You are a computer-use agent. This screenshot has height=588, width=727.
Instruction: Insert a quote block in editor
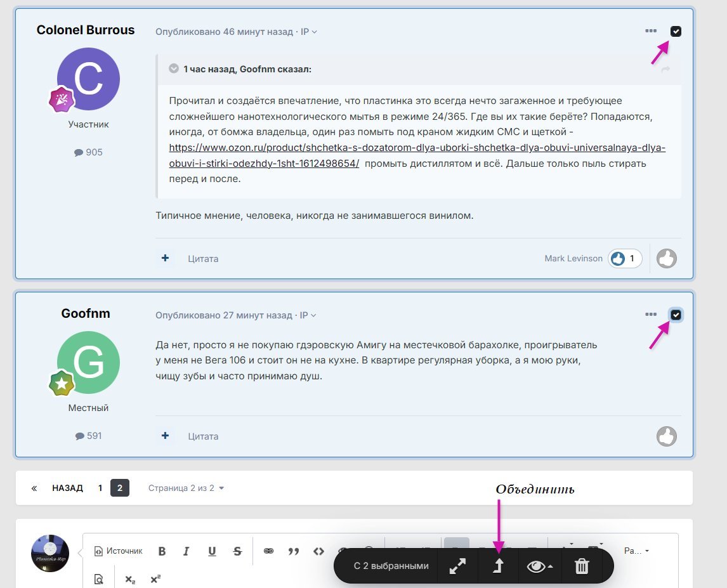tap(294, 551)
